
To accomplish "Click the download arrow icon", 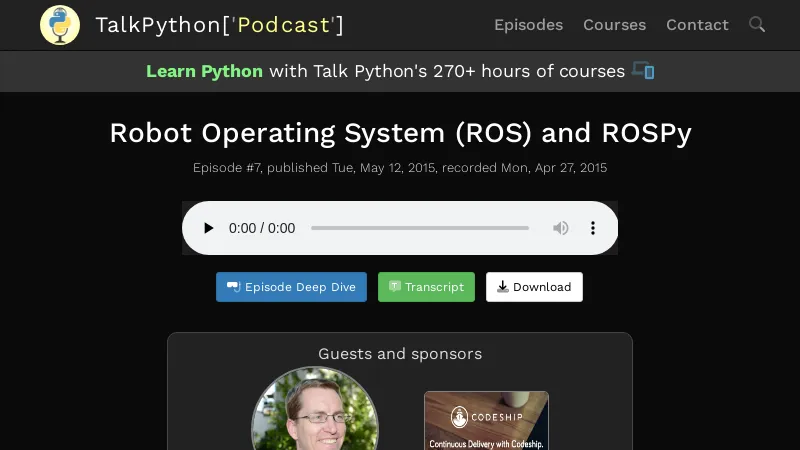I will (502, 287).
